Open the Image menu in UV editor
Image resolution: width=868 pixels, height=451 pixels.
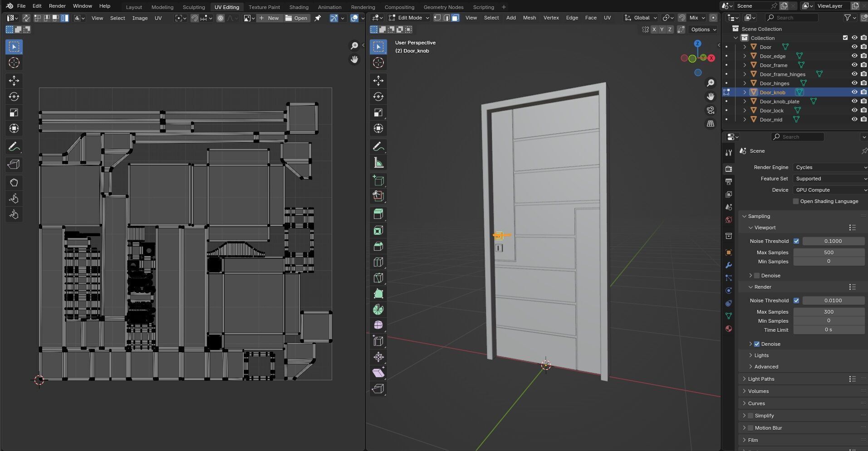(x=140, y=18)
